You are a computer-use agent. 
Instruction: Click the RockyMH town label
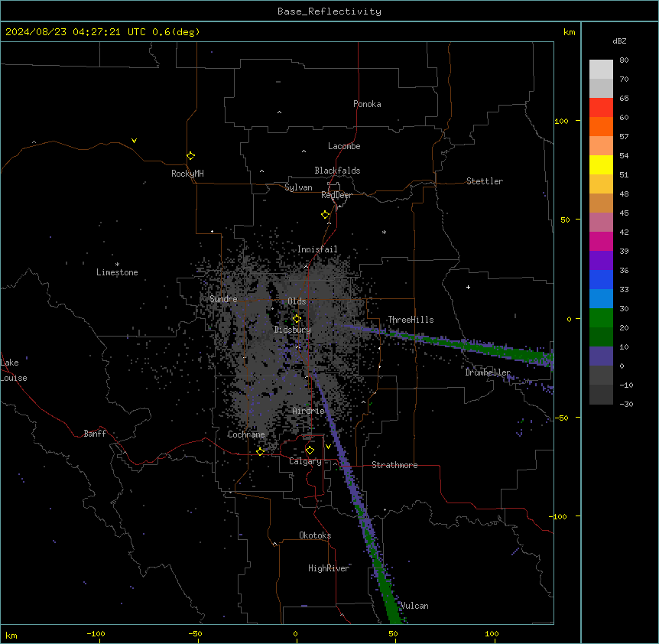click(187, 174)
